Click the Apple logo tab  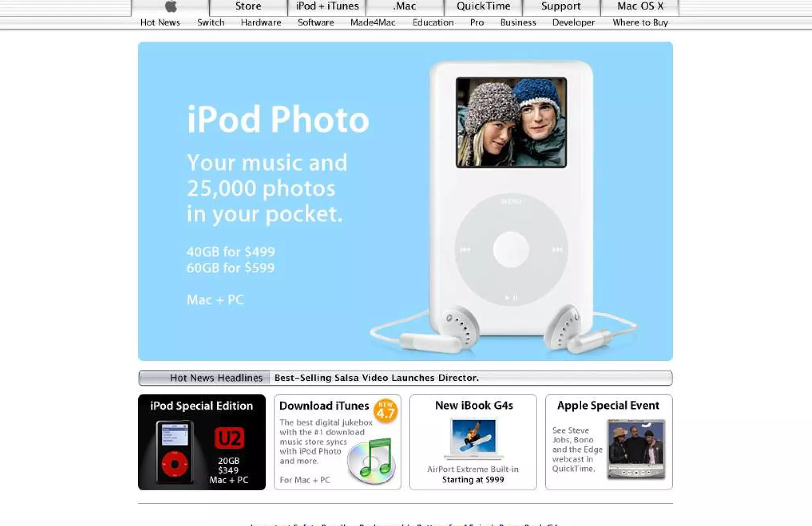tap(170, 6)
